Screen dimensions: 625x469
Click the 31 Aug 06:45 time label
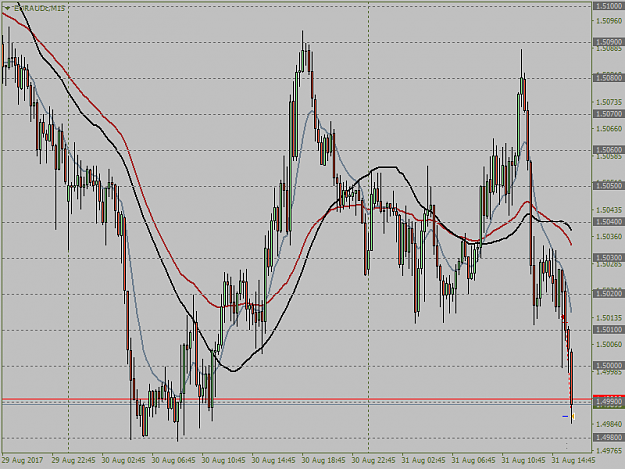(x=474, y=460)
